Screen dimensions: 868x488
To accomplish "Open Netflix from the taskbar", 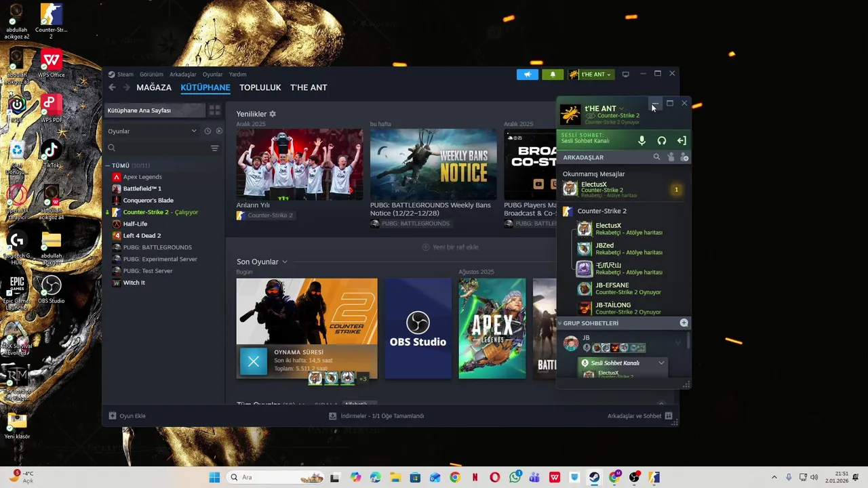I will tap(475, 477).
